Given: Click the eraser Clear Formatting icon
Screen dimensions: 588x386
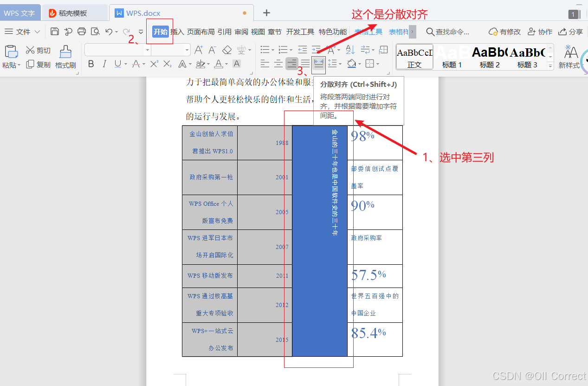Looking at the screenshot, I should point(227,50).
